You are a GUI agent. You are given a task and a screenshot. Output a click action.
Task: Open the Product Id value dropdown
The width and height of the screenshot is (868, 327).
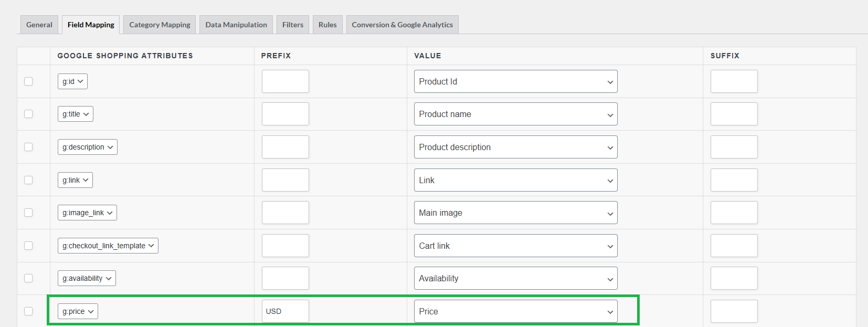coord(515,81)
